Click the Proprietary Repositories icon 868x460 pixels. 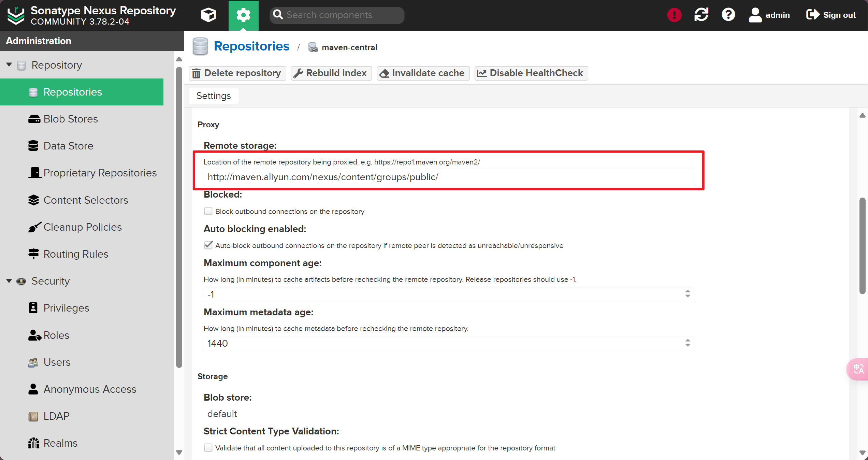coord(34,173)
